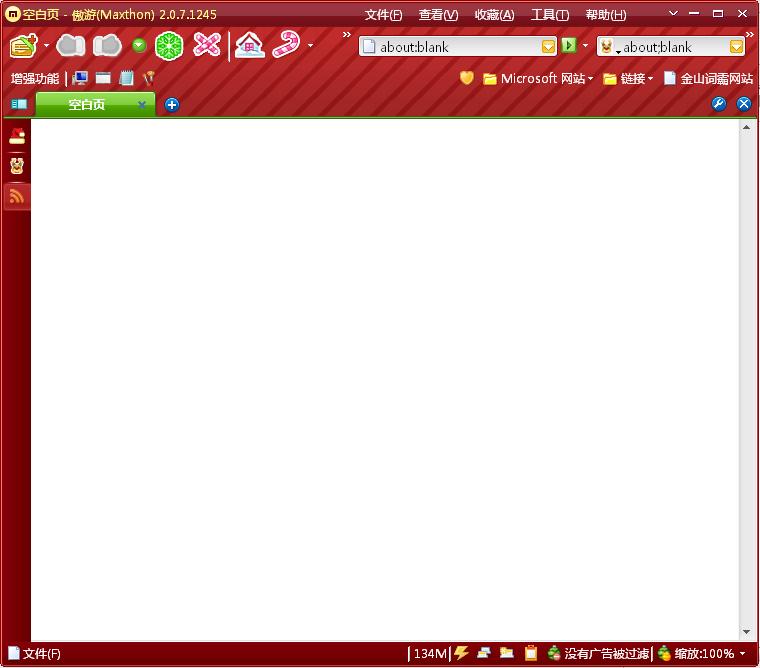The image size is (760, 668).
Task: Expand the address bar dropdown arrow
Action: [x=548, y=47]
